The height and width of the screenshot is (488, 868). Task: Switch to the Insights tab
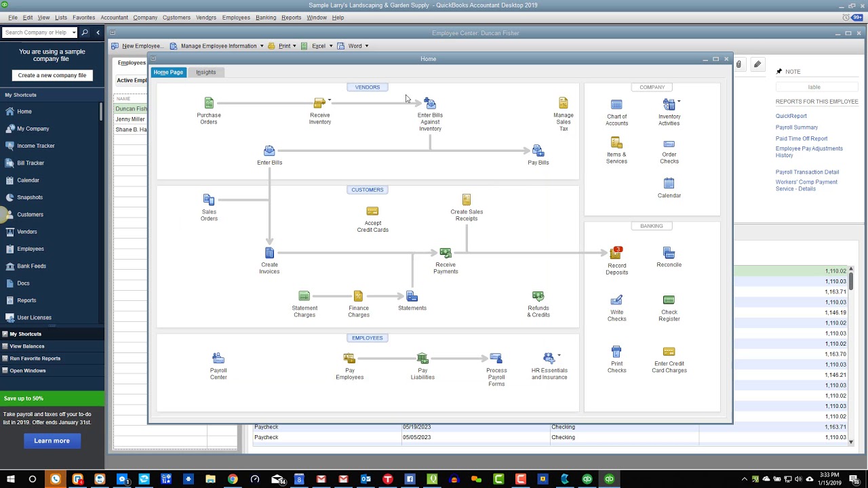[205, 72]
